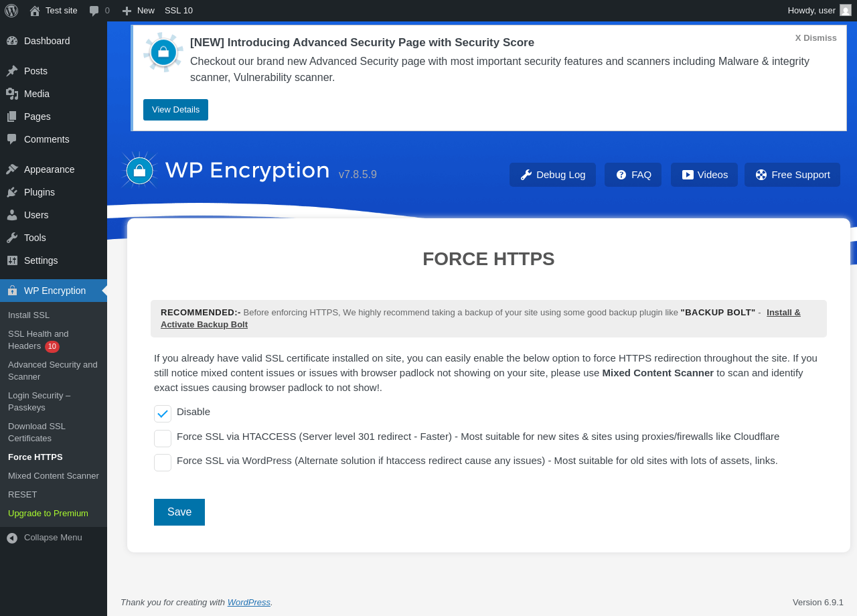Expand the New content menu in admin bar

[139, 11]
